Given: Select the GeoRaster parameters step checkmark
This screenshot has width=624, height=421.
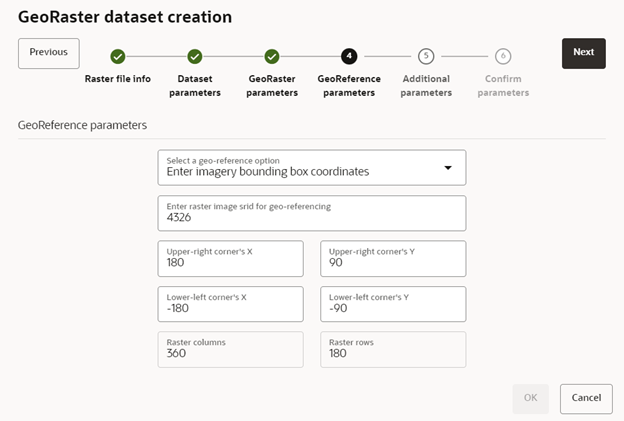Looking at the screenshot, I should (272, 57).
